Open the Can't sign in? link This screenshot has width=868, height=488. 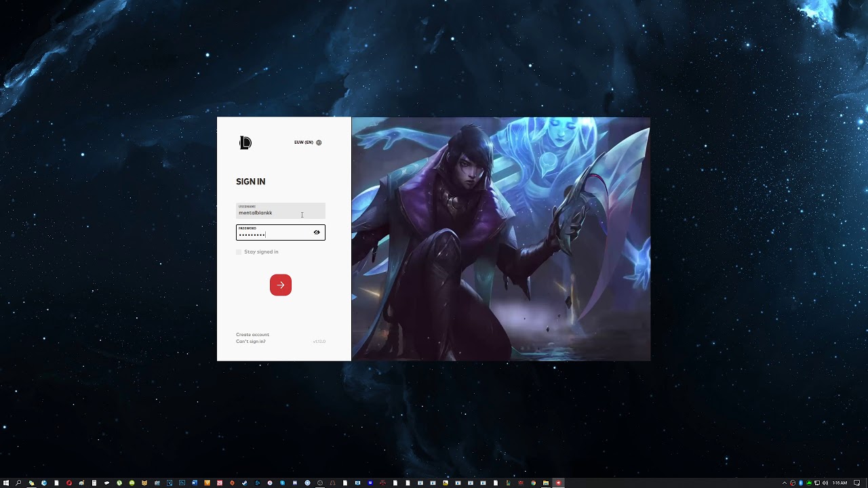tap(251, 342)
